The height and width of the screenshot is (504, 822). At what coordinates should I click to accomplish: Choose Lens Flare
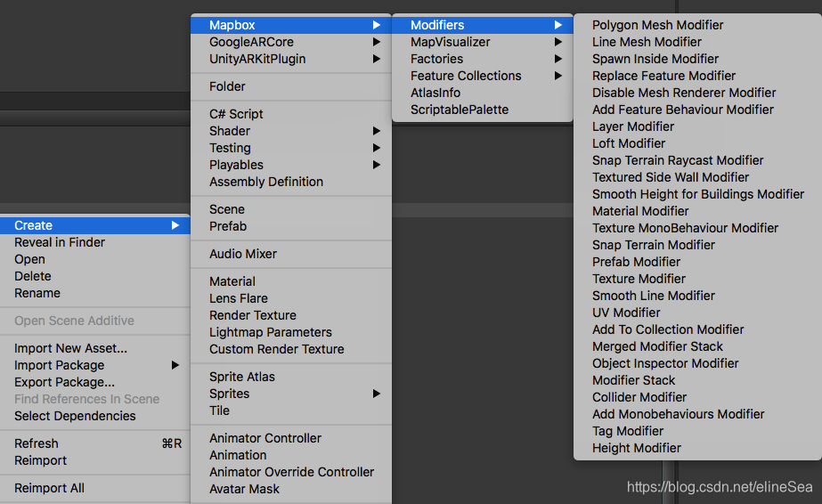click(x=291, y=298)
